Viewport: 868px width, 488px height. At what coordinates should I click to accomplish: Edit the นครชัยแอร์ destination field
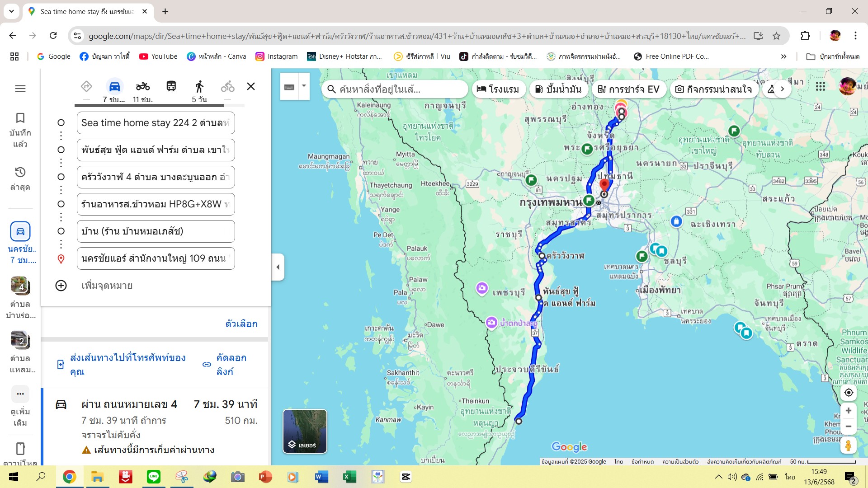(156, 258)
